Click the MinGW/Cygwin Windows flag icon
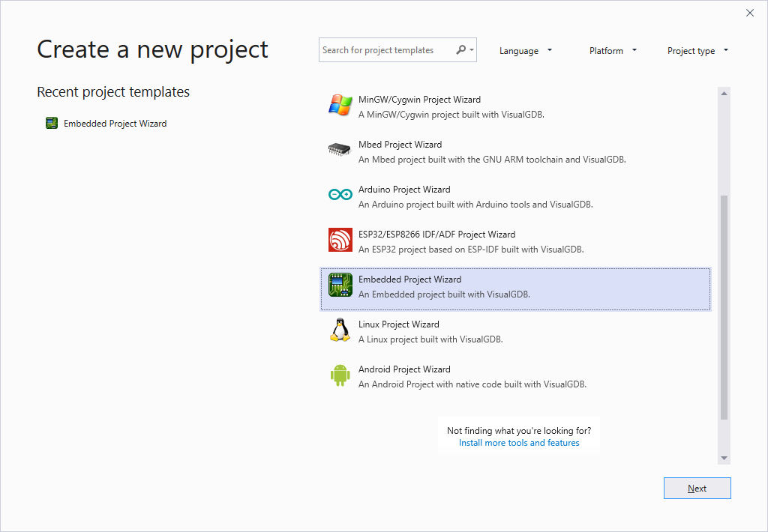Image resolution: width=768 pixels, height=532 pixels. [340, 105]
